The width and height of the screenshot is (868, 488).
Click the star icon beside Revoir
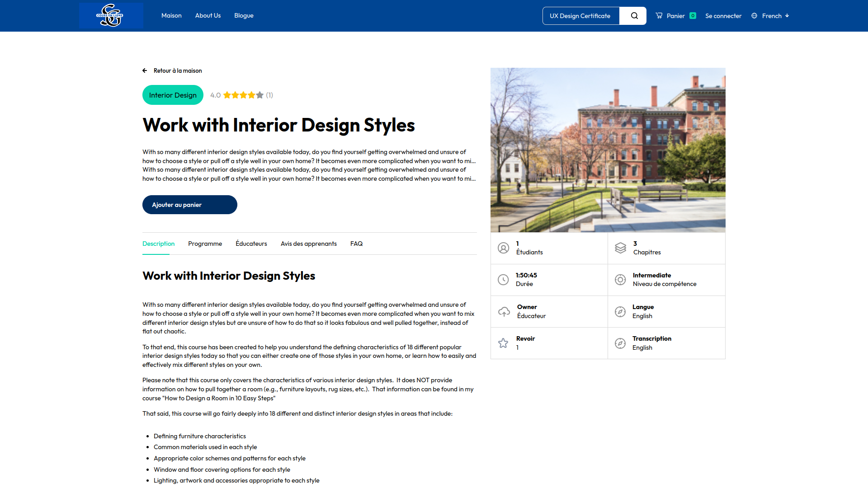503,343
